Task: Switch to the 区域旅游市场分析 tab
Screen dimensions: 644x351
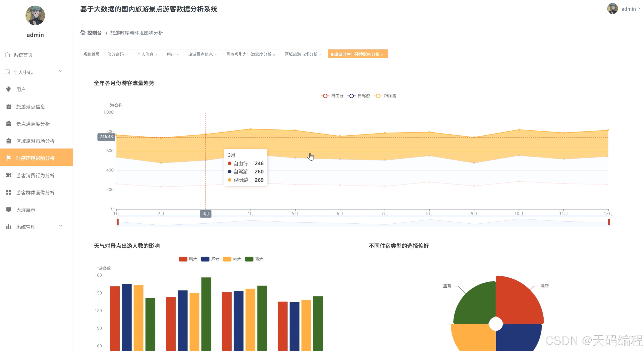Action: pyautogui.click(x=301, y=54)
